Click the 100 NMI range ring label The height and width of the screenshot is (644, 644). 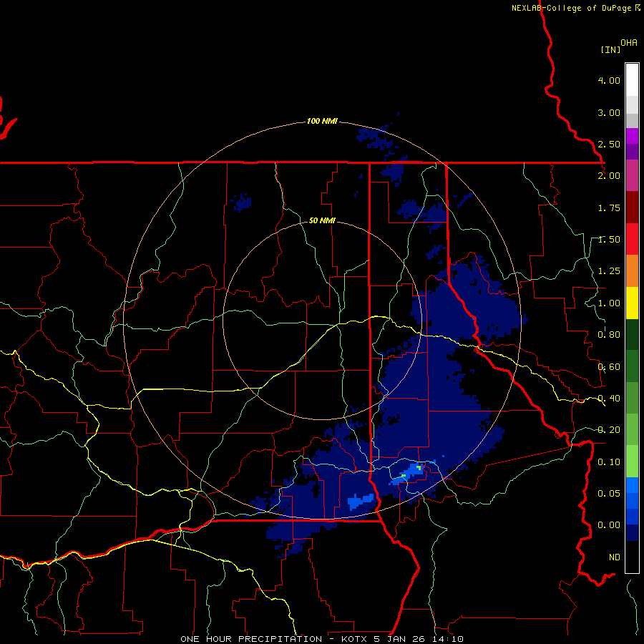point(322,121)
